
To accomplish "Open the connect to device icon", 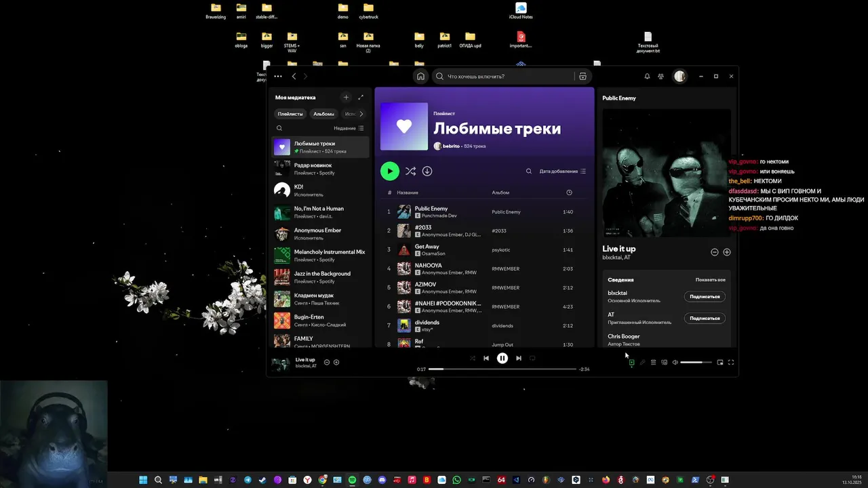I will (664, 363).
